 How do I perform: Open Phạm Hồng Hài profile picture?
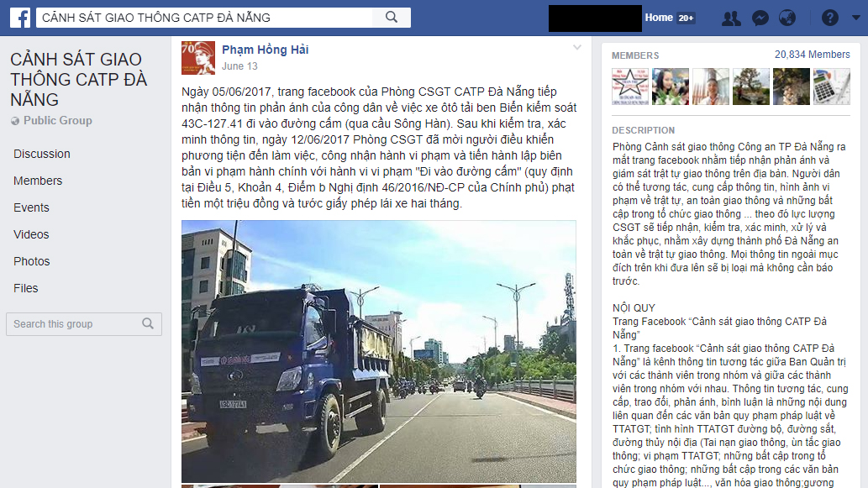198,58
